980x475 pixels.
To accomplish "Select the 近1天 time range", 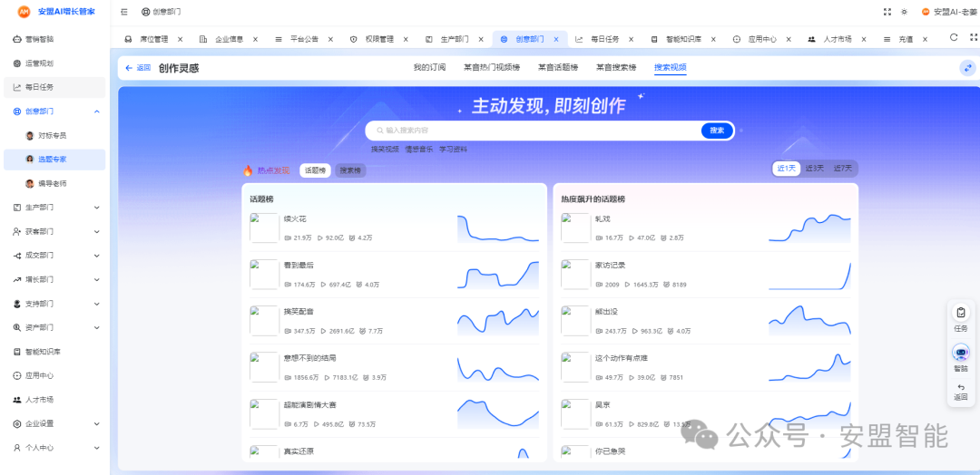I will (x=786, y=169).
